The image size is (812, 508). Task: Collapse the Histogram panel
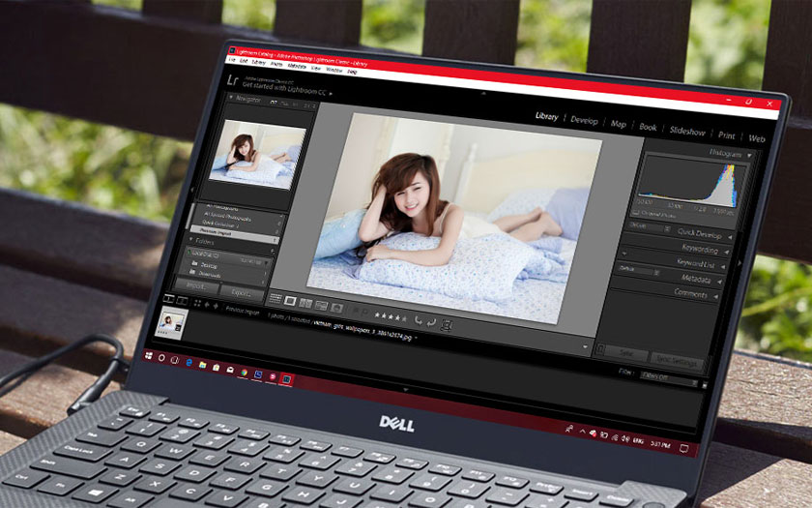[750, 156]
